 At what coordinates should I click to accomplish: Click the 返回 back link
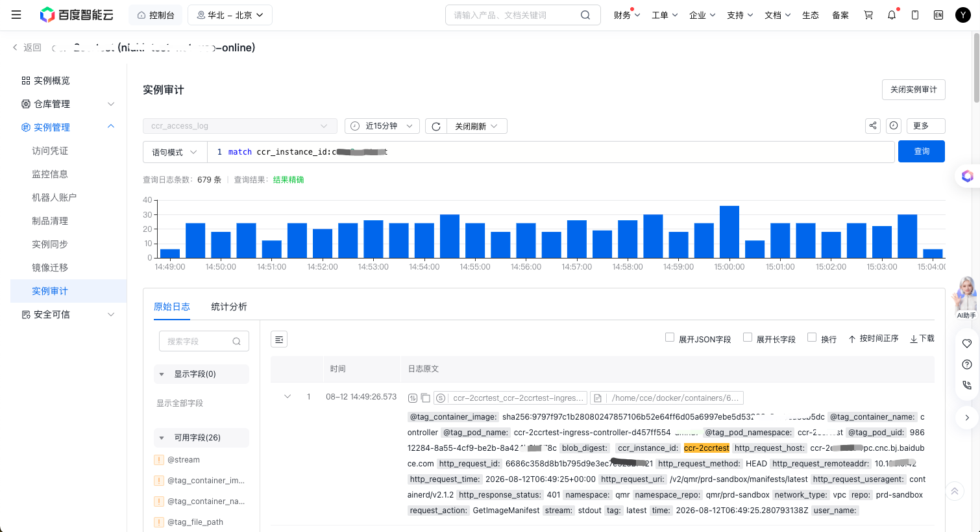(27, 47)
